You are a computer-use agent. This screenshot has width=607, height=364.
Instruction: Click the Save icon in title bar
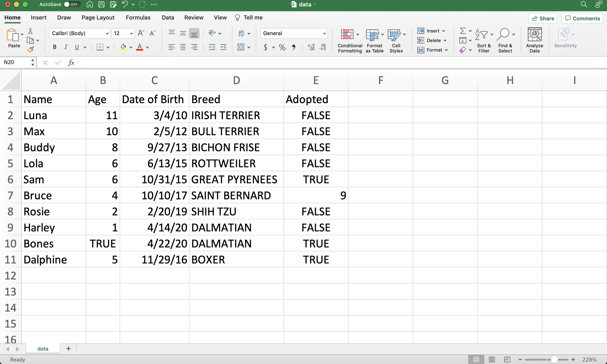pyautogui.click(x=101, y=4)
